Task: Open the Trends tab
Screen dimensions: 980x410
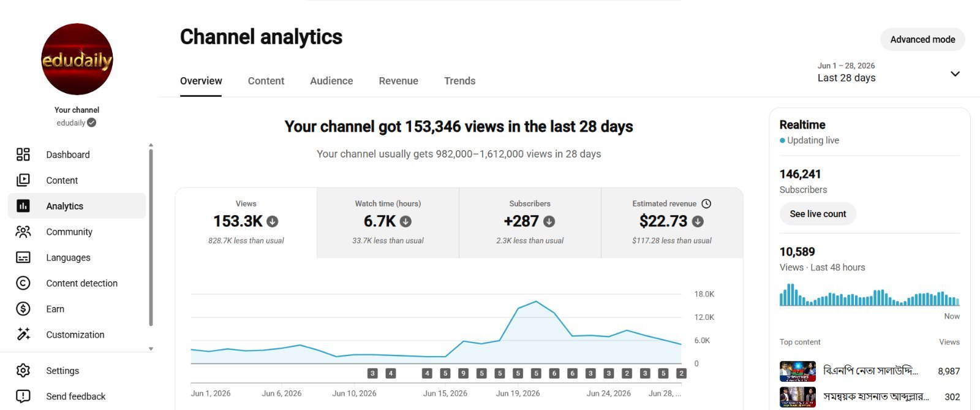Action: click(x=459, y=81)
